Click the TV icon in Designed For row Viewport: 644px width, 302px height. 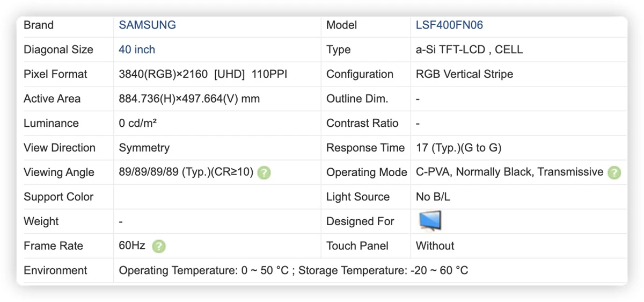tap(430, 221)
